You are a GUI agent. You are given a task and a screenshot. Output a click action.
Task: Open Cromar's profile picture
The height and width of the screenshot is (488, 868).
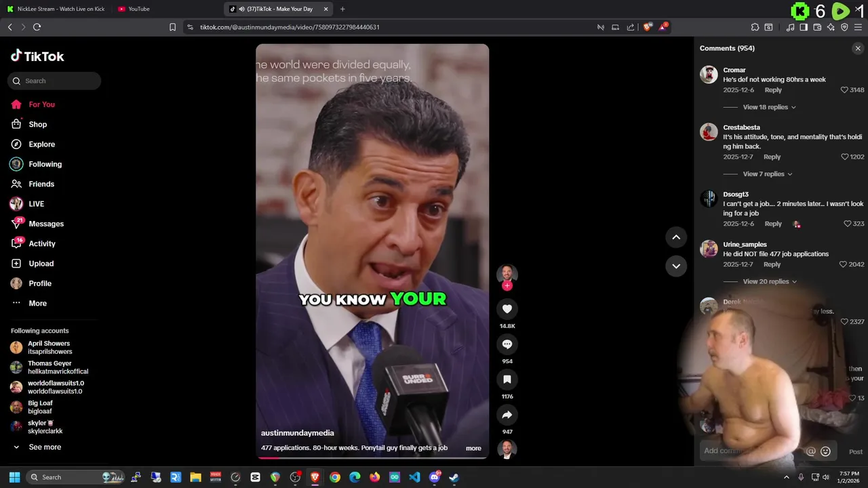[x=709, y=75]
